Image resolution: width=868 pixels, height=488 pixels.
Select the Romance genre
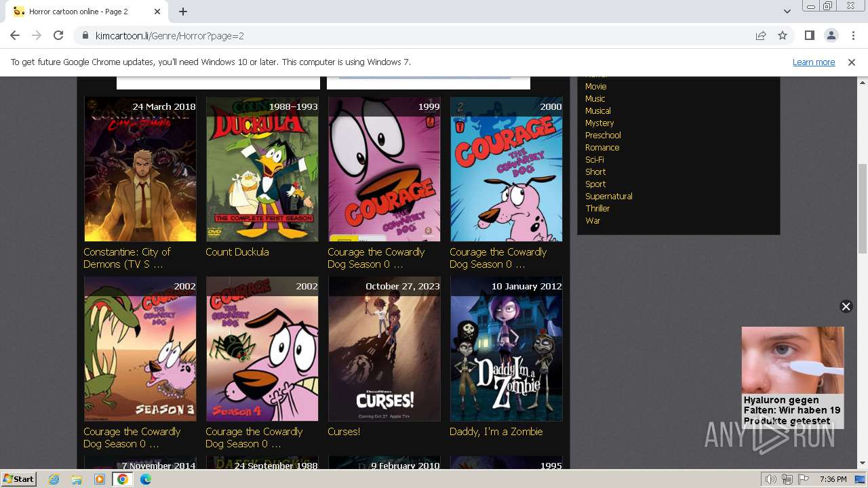[602, 147]
